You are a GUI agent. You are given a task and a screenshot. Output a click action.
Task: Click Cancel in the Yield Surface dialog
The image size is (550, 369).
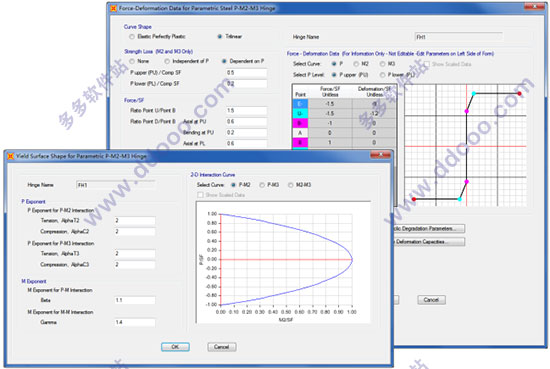click(x=222, y=347)
